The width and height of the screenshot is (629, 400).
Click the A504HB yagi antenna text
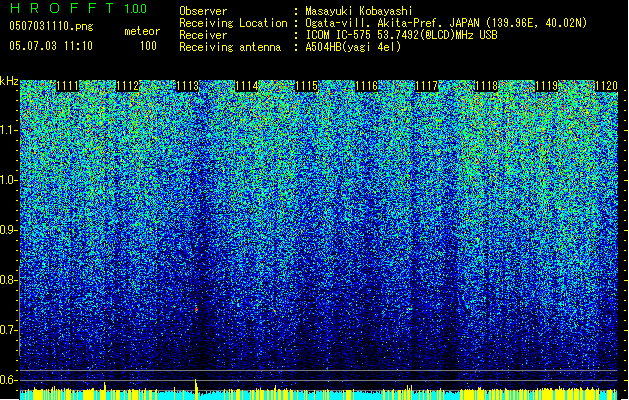coord(353,47)
